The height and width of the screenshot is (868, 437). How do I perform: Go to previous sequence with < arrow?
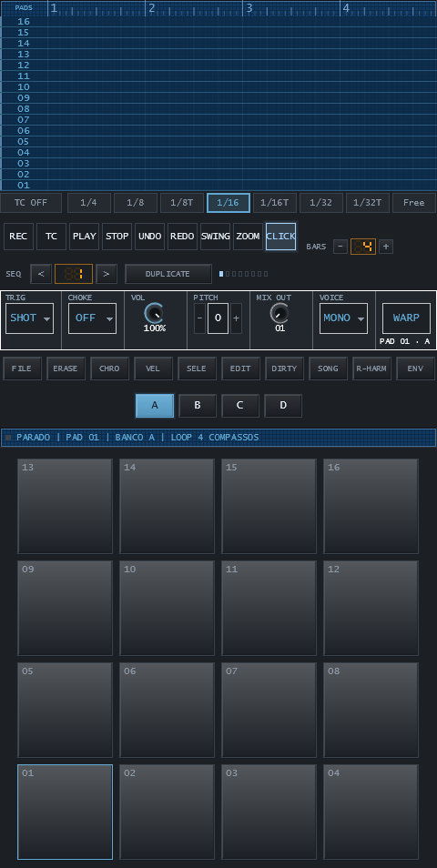pos(41,274)
